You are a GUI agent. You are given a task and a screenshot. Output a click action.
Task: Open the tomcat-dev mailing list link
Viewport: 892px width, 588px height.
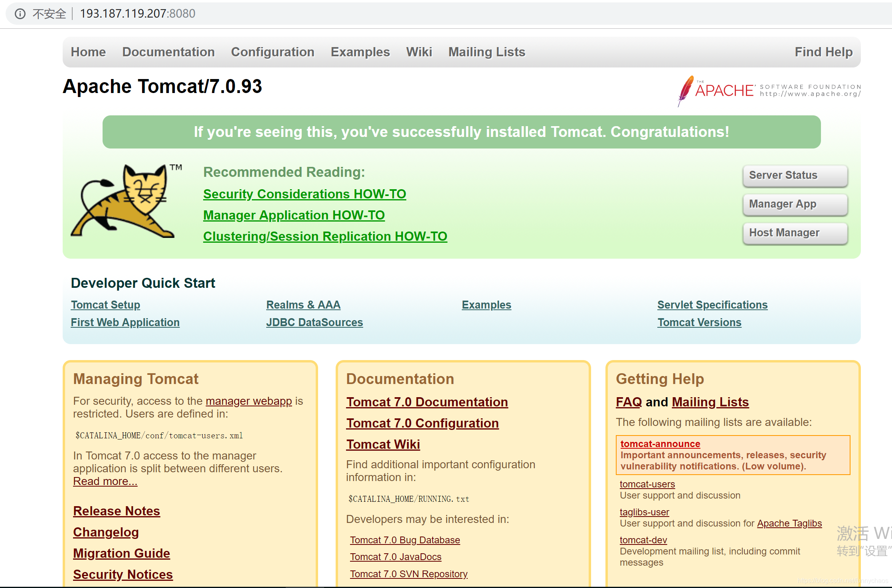tap(643, 540)
